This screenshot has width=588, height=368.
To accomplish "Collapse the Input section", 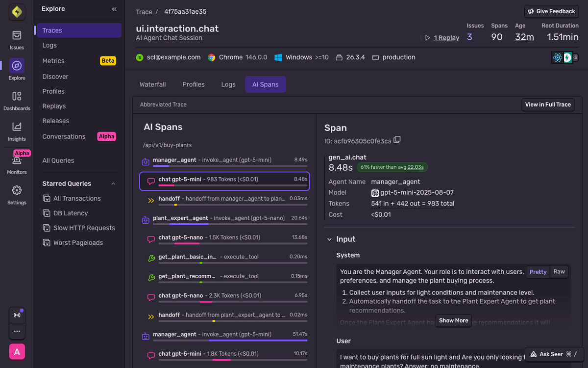I will [329, 239].
